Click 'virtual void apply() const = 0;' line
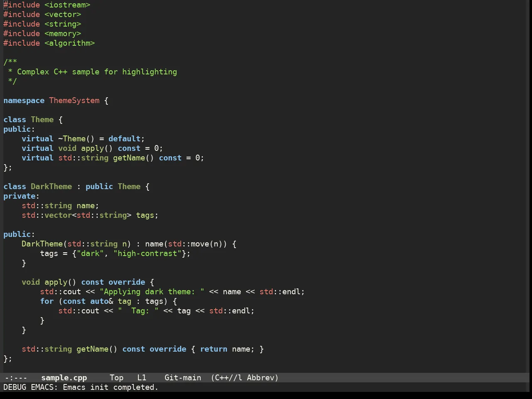 point(92,148)
